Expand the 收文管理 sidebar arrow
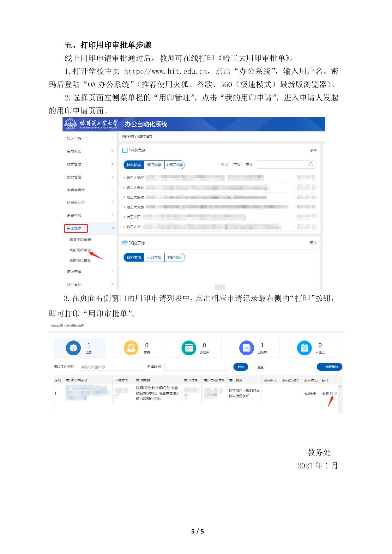This screenshot has width=392, height=554. pos(112,164)
